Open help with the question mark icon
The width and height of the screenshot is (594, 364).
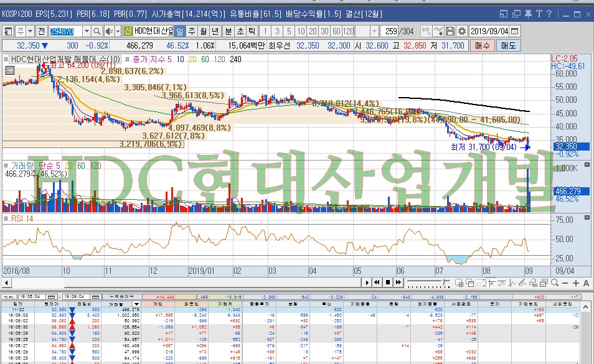pos(549,14)
